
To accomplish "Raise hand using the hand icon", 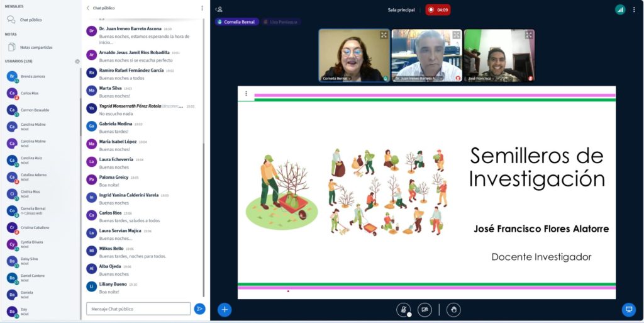I will point(453,309).
